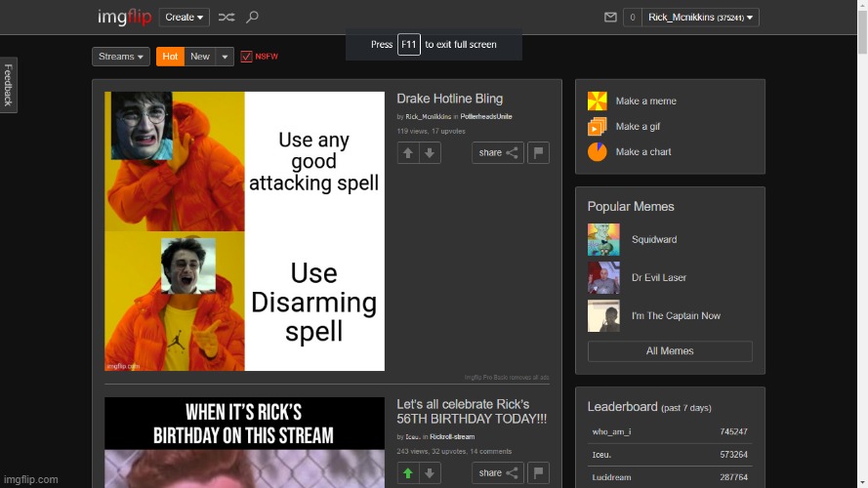Toggle the NSFW checkbox

click(x=246, y=57)
